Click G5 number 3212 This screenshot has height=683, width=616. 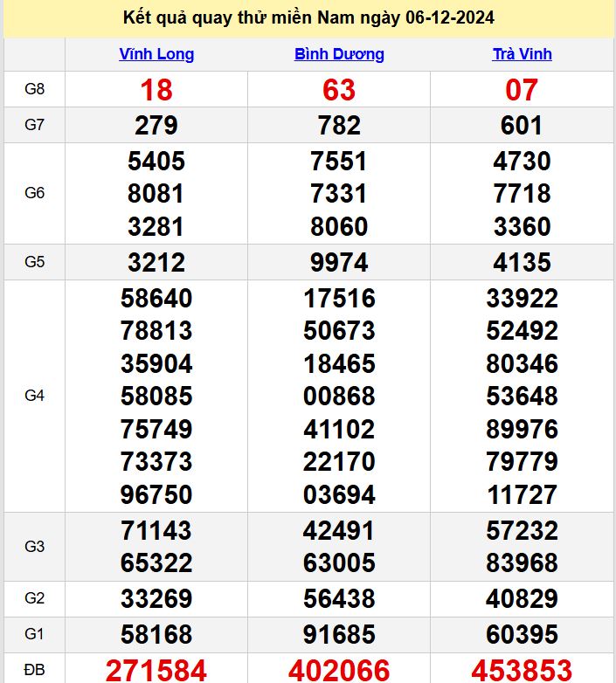click(156, 262)
